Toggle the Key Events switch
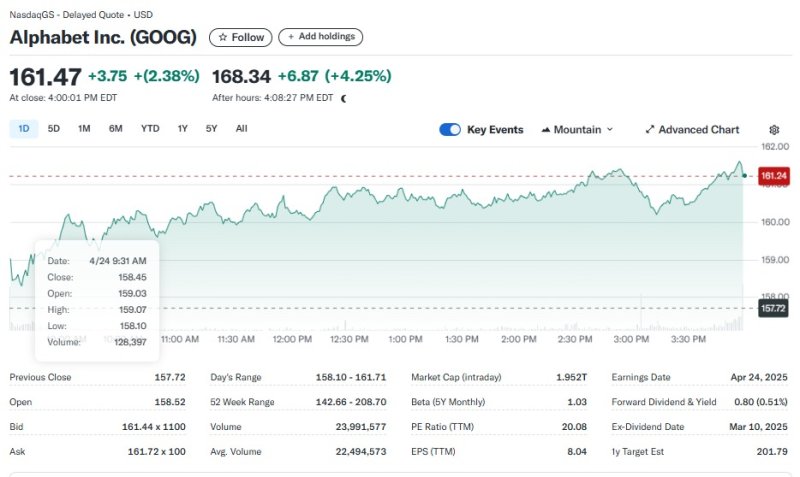Screen dimensions: 800x477 click(x=450, y=130)
